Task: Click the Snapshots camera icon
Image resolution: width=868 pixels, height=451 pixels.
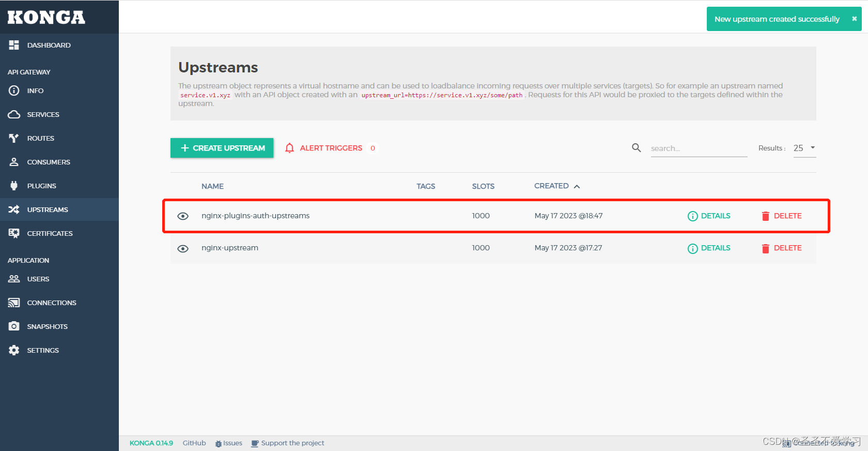Action: tap(14, 326)
